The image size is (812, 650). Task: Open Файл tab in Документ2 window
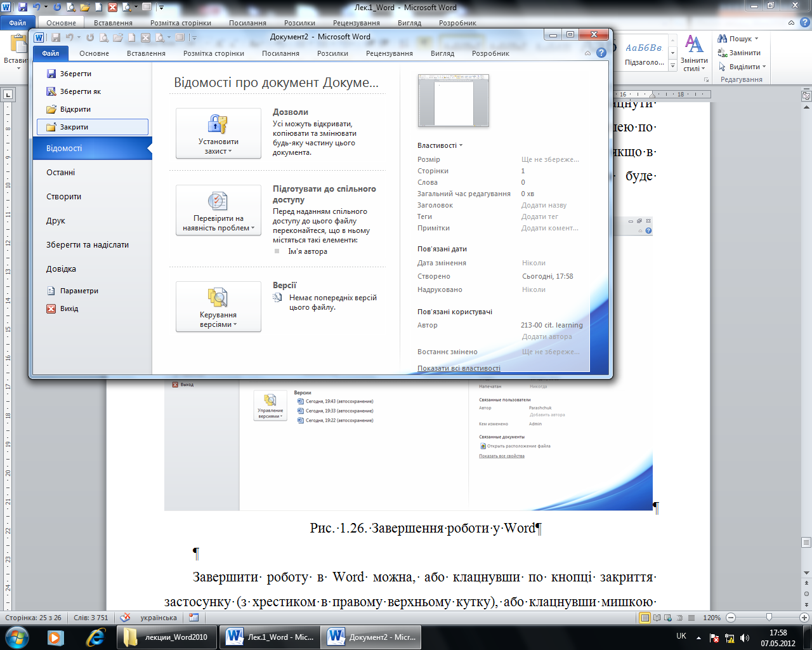pyautogui.click(x=51, y=53)
